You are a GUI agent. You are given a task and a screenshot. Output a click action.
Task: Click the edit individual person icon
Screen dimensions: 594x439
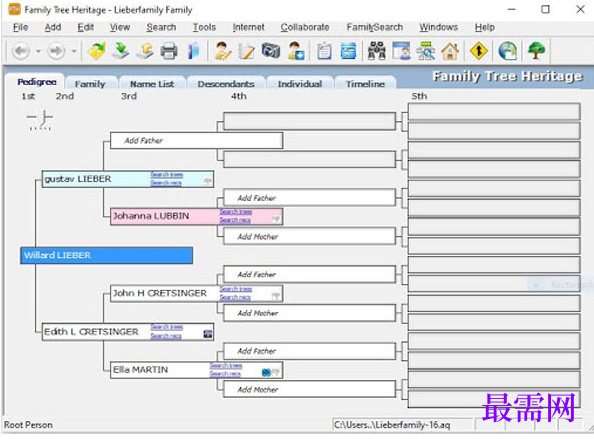tap(223, 51)
